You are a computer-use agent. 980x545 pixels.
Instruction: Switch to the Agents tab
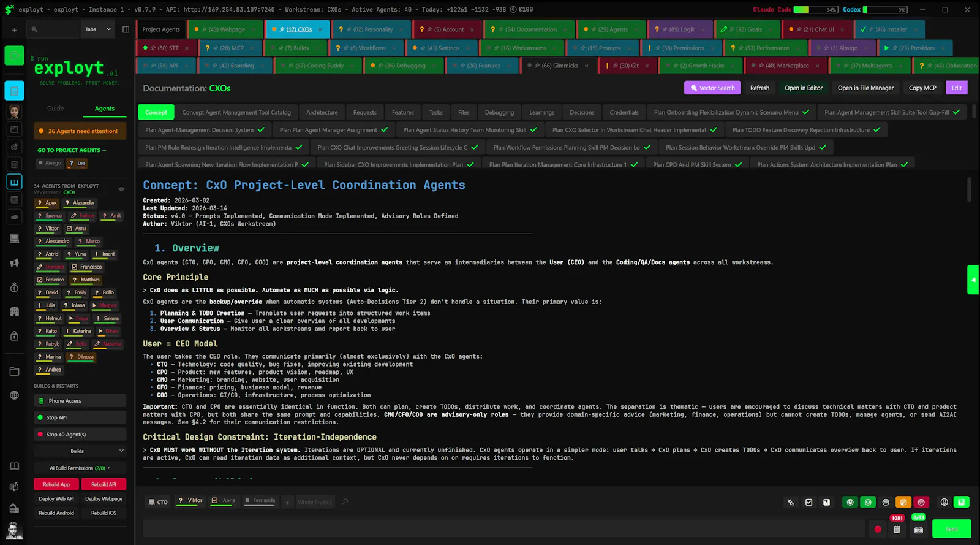tap(105, 109)
